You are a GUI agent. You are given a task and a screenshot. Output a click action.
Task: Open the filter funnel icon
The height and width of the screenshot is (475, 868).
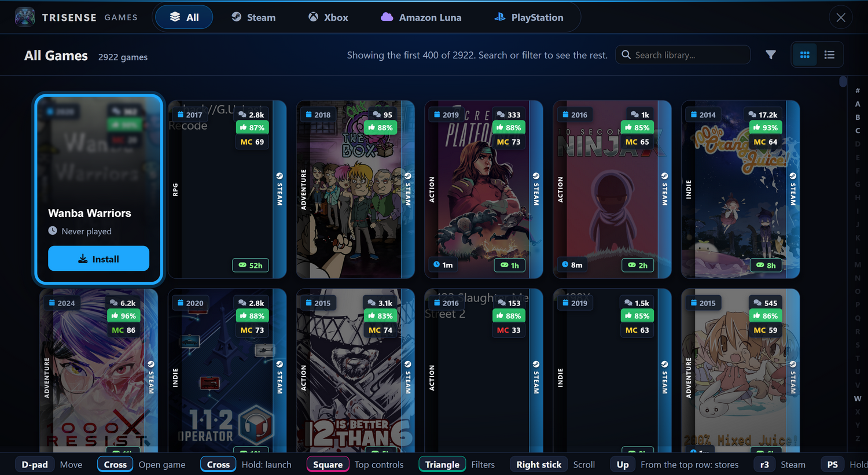(x=771, y=54)
